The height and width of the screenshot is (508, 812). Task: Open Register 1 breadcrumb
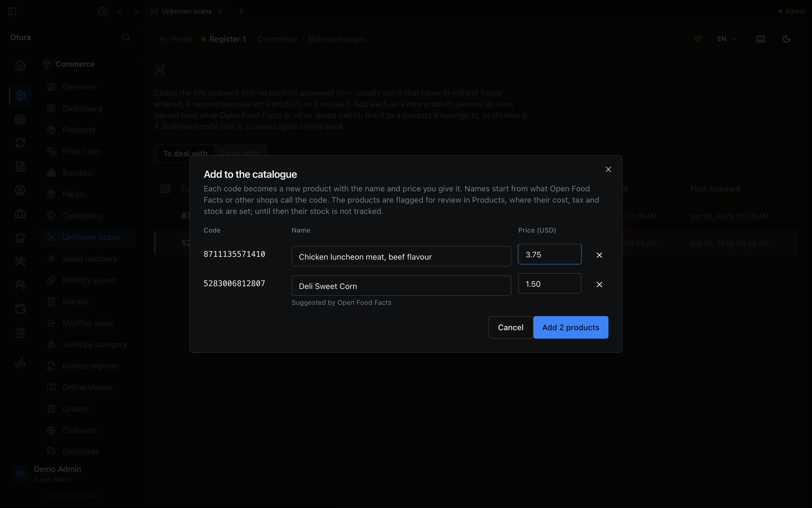click(228, 39)
